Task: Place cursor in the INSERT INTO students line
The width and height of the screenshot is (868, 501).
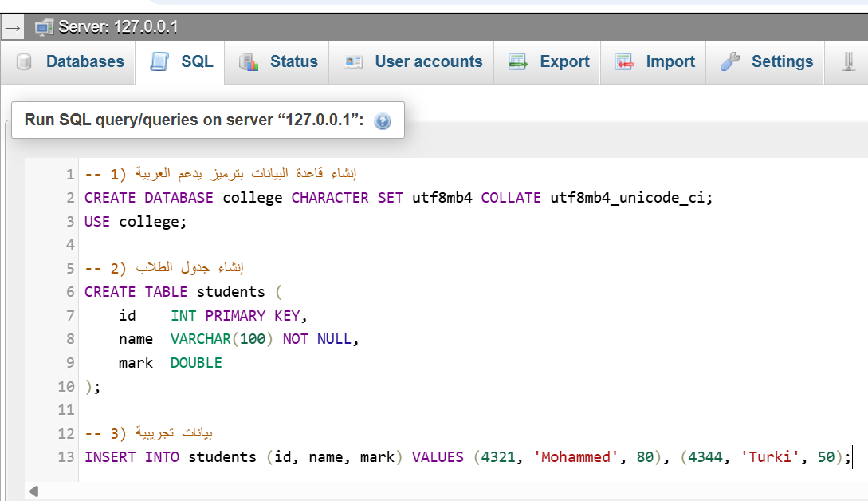Action: click(x=468, y=456)
